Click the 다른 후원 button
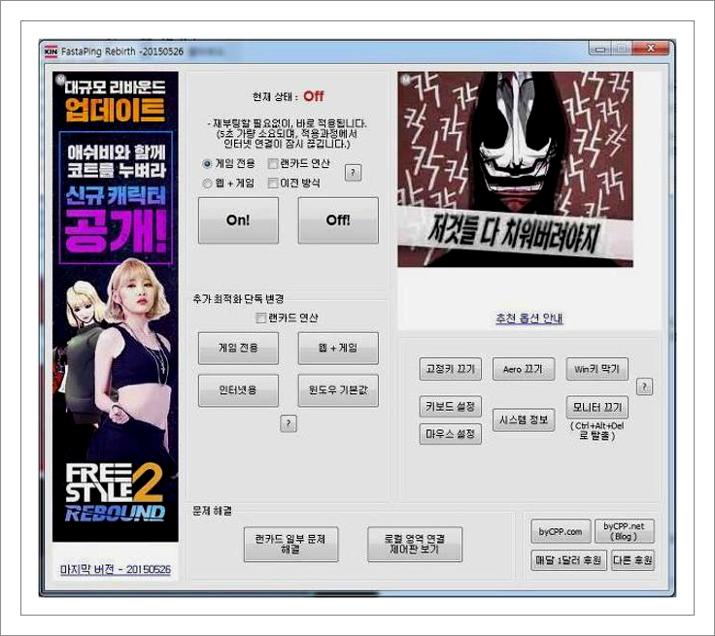Image resolution: width=715 pixels, height=636 pixels. pos(632,560)
